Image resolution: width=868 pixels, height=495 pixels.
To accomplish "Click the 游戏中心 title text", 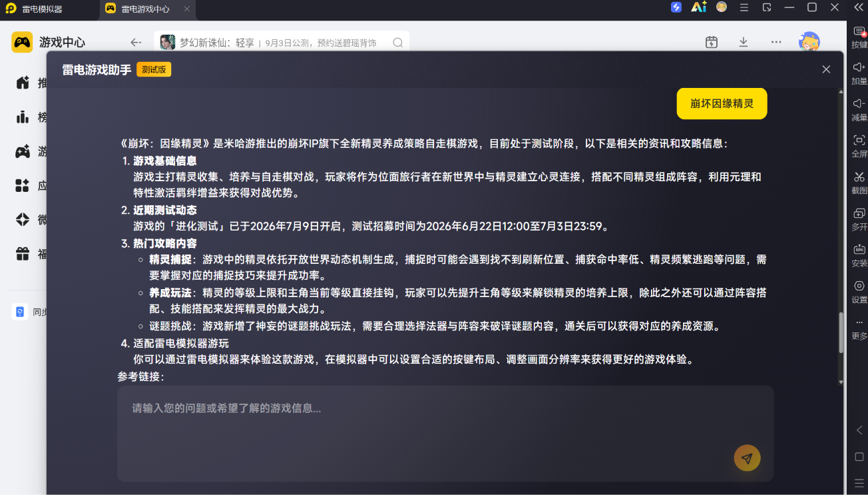I will pos(62,42).
